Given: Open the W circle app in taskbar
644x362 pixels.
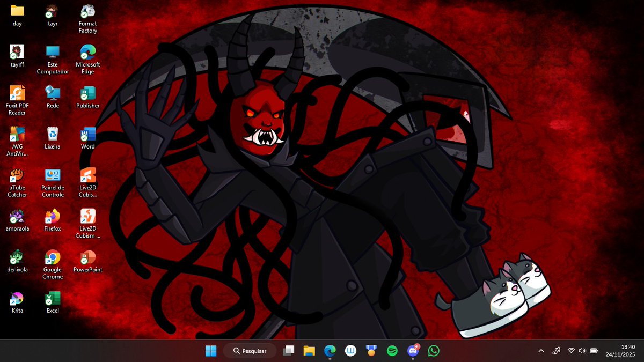Looking at the screenshot, I should coord(351,351).
